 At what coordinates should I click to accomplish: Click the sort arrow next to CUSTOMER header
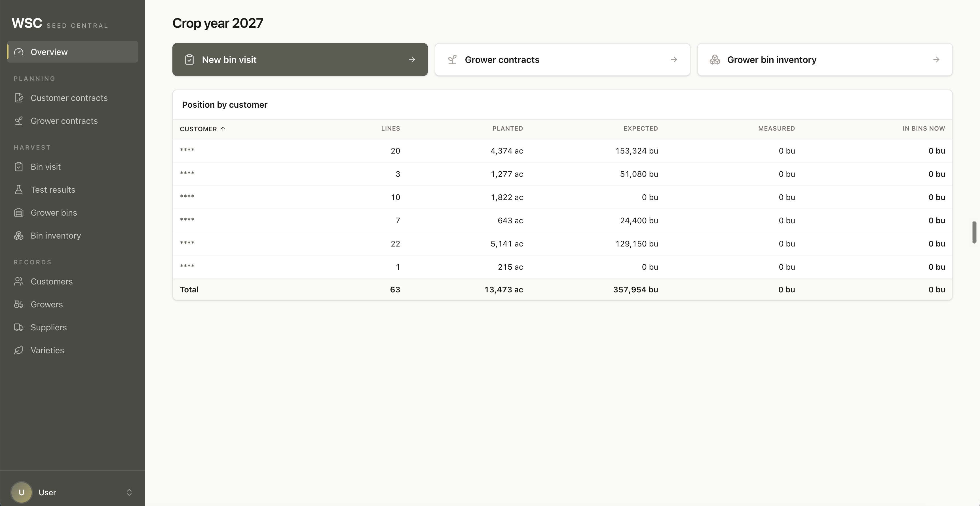click(x=223, y=129)
